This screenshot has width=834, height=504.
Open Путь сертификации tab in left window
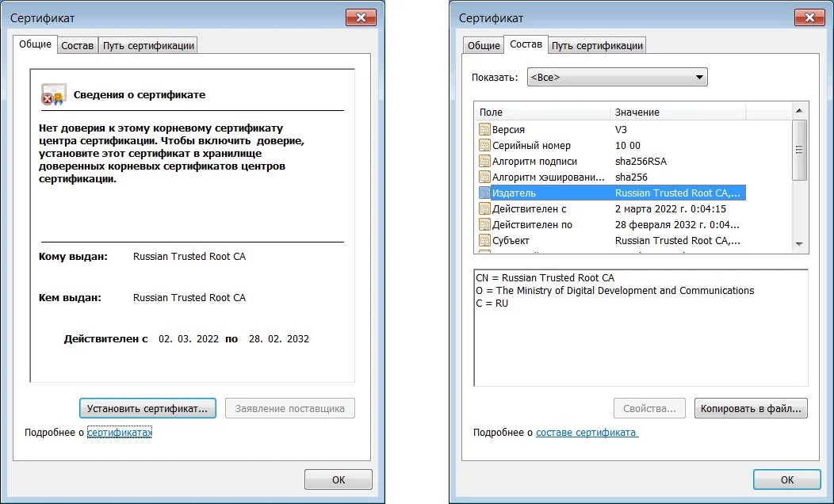(x=148, y=46)
